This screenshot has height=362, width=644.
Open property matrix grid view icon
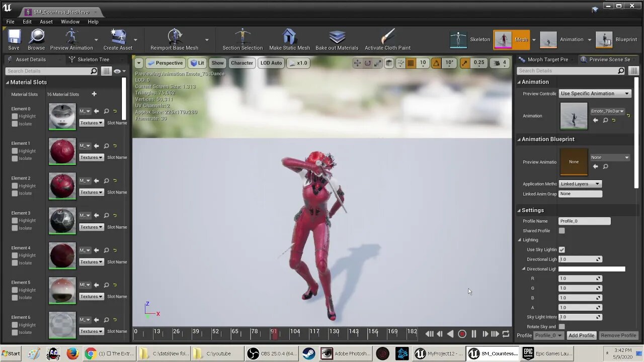tap(106, 71)
